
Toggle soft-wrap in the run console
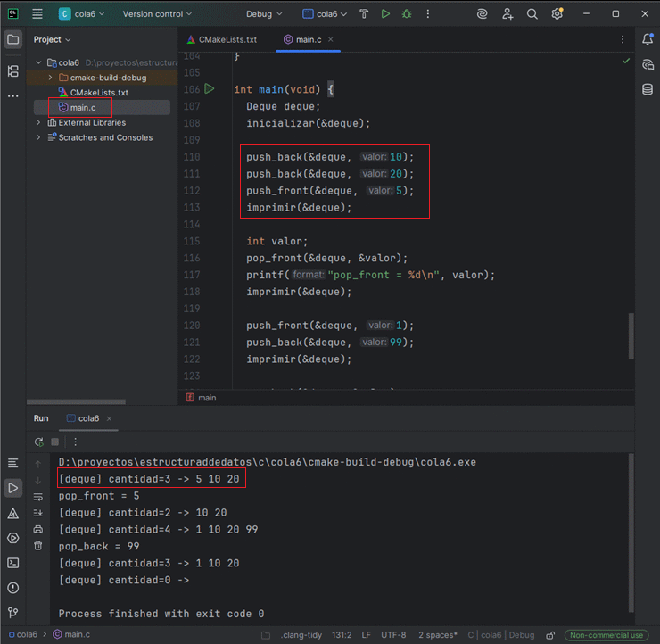38,497
